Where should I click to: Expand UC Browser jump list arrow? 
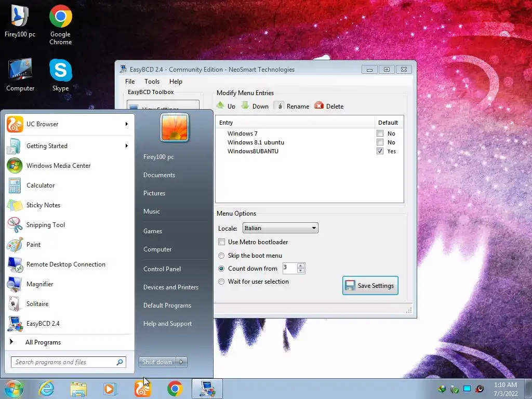click(127, 124)
